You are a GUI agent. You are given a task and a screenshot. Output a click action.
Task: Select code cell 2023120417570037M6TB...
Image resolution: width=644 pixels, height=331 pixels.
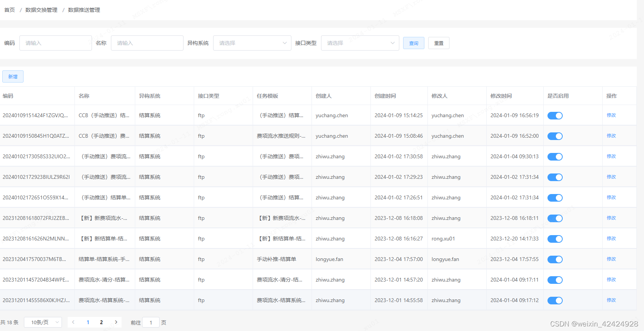[34, 259]
